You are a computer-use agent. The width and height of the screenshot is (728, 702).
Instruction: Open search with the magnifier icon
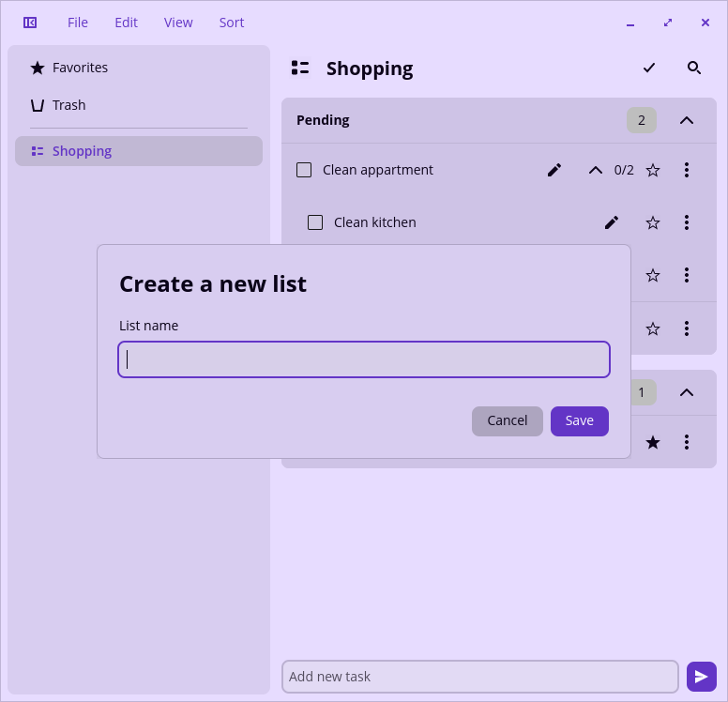[694, 68]
